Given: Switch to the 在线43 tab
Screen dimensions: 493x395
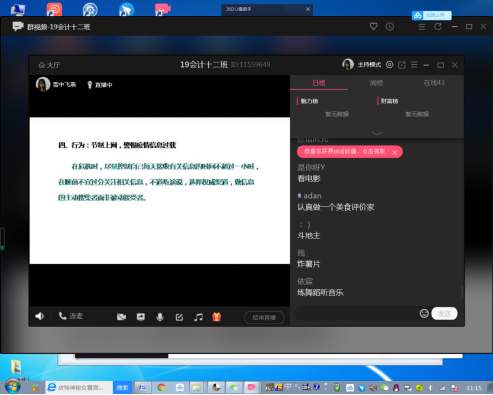Looking at the screenshot, I should point(434,83).
